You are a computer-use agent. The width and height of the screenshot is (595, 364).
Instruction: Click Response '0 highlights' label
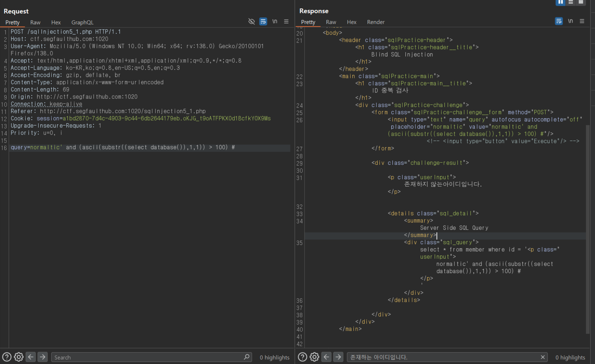570,357
